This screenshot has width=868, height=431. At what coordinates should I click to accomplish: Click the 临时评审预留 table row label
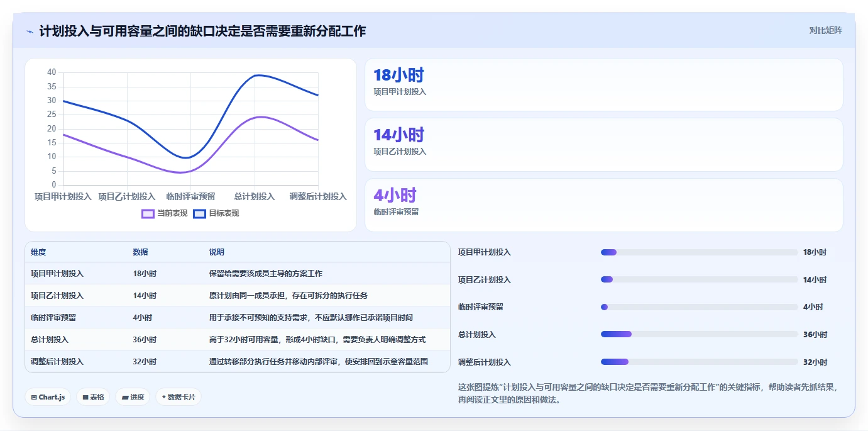coord(53,318)
